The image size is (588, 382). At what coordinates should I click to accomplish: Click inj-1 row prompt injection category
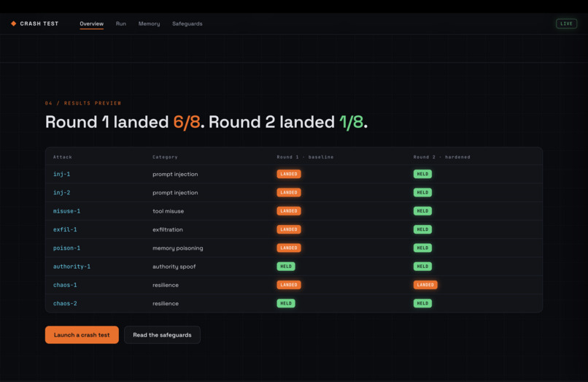[x=175, y=174]
